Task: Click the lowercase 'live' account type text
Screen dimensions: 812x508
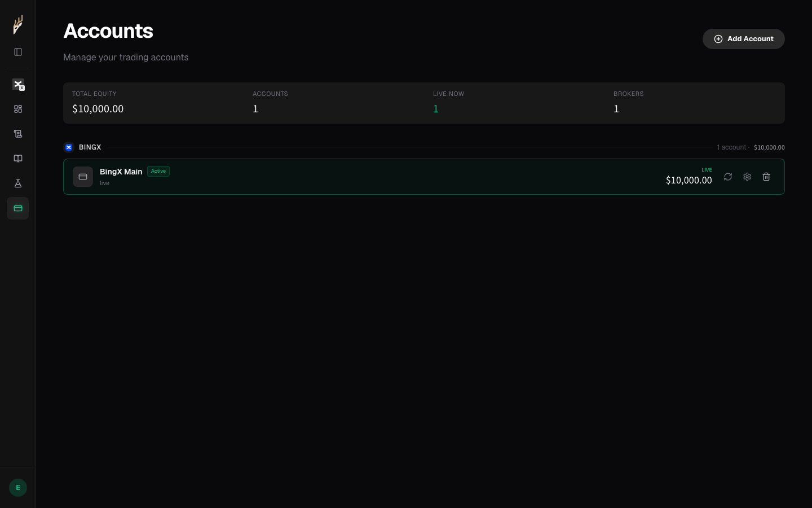Action: 105,183
